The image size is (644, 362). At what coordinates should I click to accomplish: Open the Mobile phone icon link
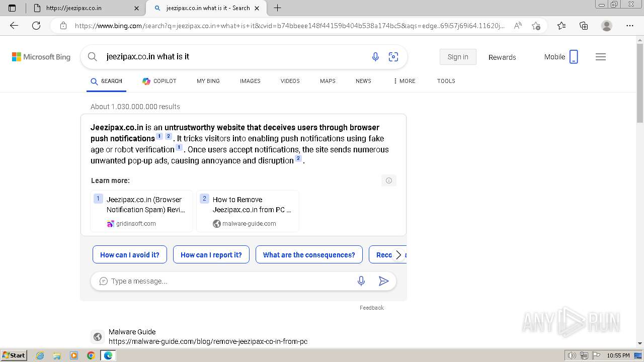pos(574,57)
